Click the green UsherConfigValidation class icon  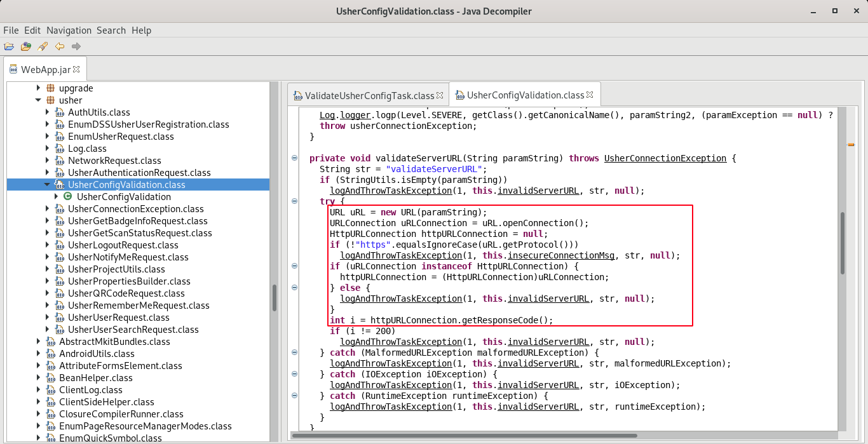[x=68, y=197]
